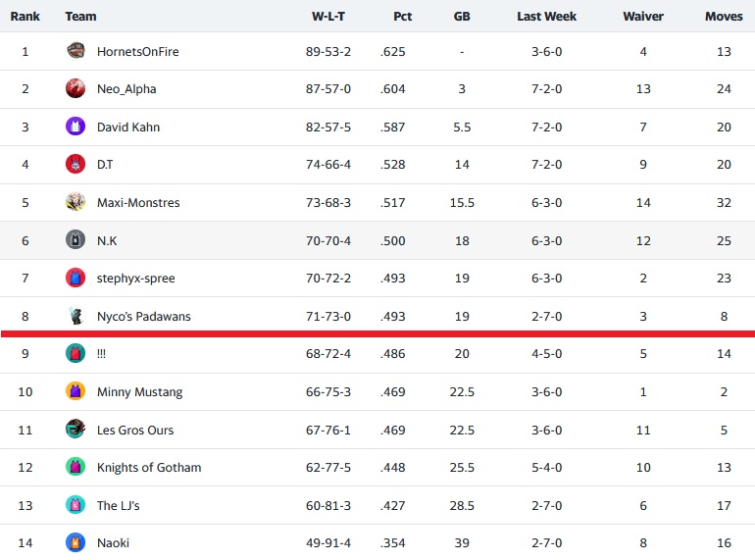Click the Waiver column header
Viewport: 755px width, 560px height.
(x=643, y=17)
